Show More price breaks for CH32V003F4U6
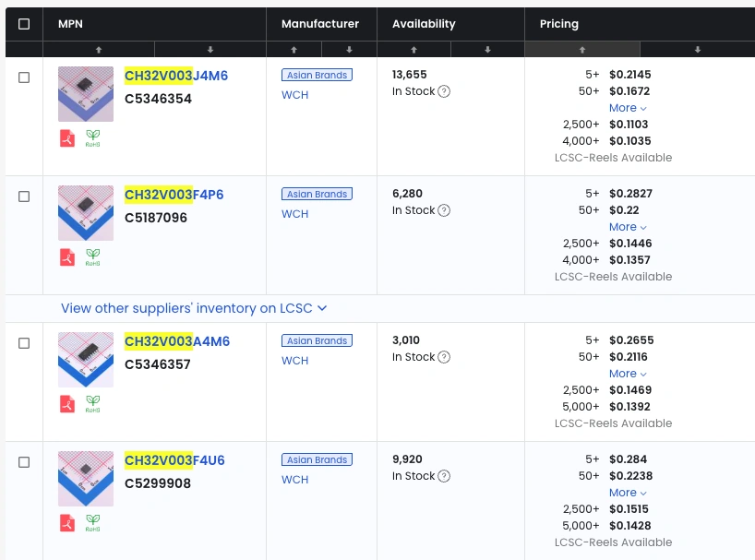The height and width of the screenshot is (560, 755). tap(628, 493)
